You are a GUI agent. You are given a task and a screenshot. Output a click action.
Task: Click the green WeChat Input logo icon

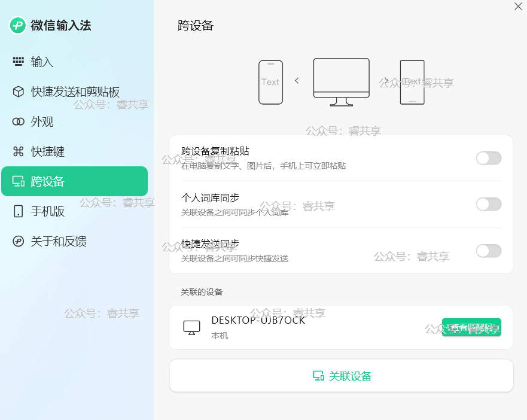click(x=18, y=25)
